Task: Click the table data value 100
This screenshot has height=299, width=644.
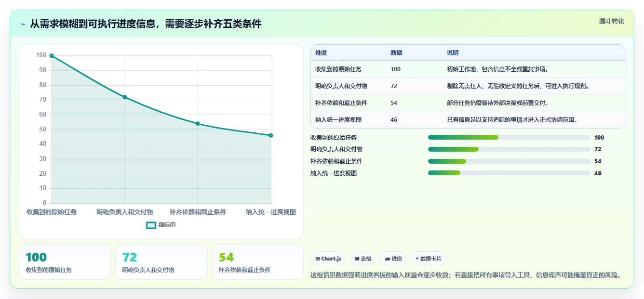Action: [x=395, y=69]
